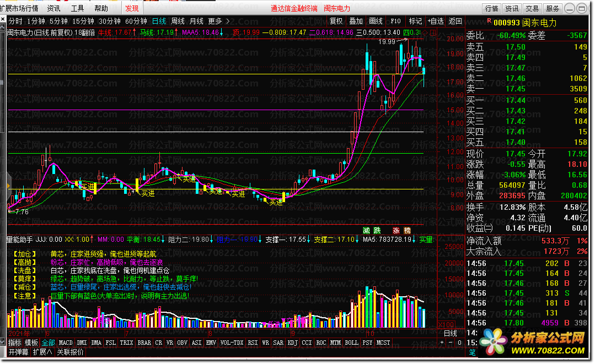595x364 pixels.
Task: Select the 日线 daily period
Action: (x=159, y=21)
